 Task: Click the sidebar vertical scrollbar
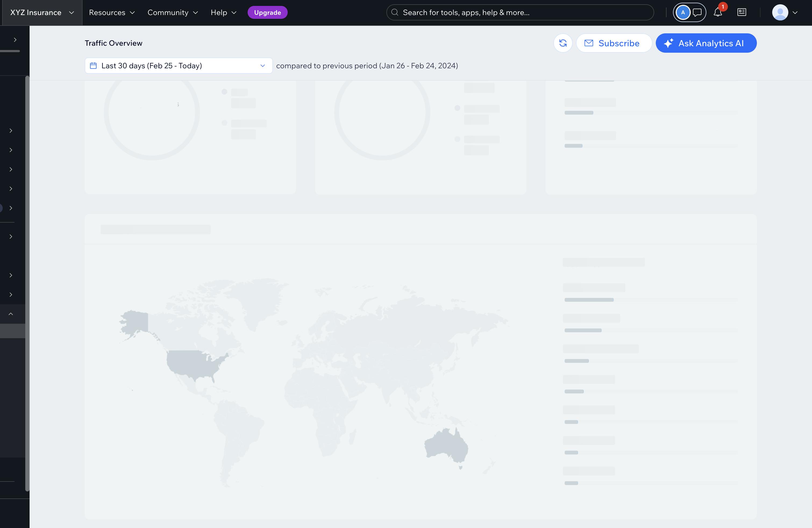(x=27, y=283)
